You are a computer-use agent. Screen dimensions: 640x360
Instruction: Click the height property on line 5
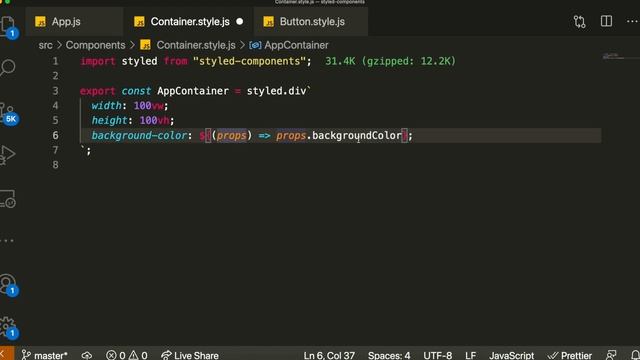pyautogui.click(x=109, y=120)
